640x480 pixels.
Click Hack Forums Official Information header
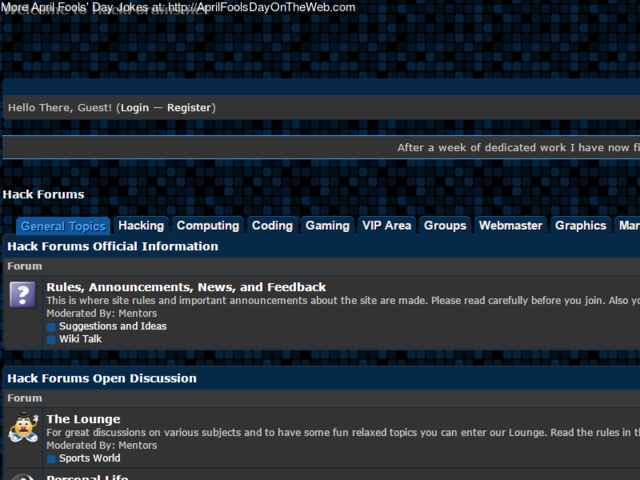click(x=113, y=247)
